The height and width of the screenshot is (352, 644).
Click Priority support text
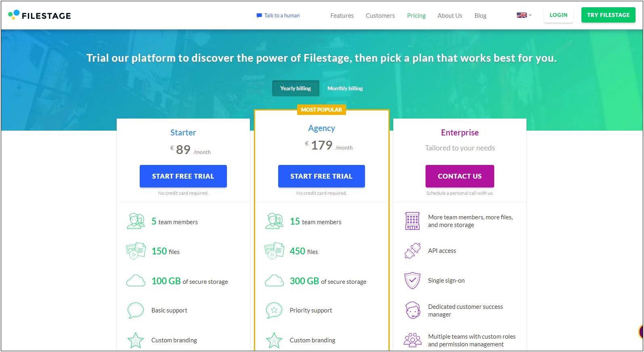coord(311,310)
